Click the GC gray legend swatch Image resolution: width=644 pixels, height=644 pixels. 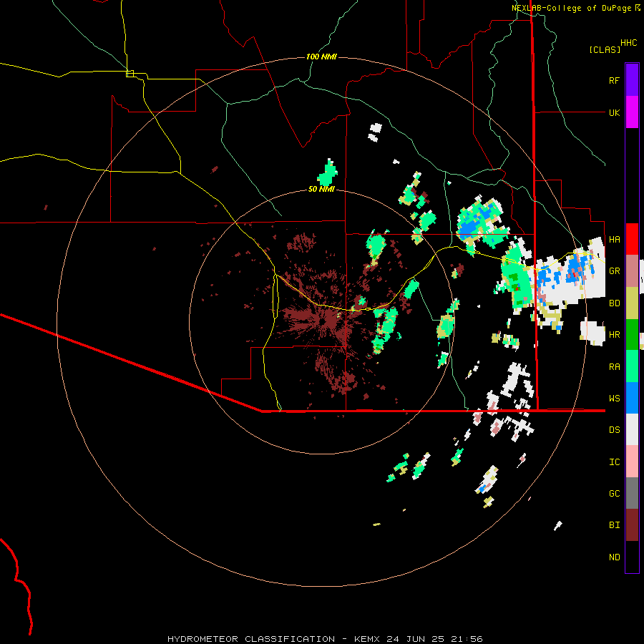(632, 493)
